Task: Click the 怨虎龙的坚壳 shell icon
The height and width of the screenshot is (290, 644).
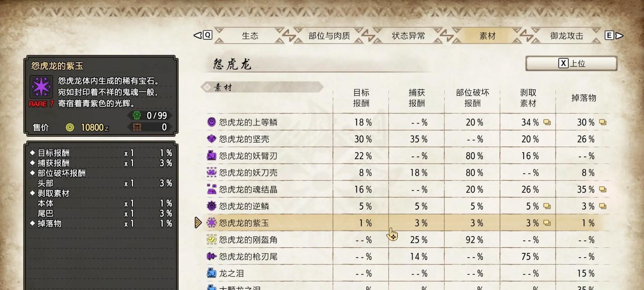Action: pyautogui.click(x=211, y=139)
